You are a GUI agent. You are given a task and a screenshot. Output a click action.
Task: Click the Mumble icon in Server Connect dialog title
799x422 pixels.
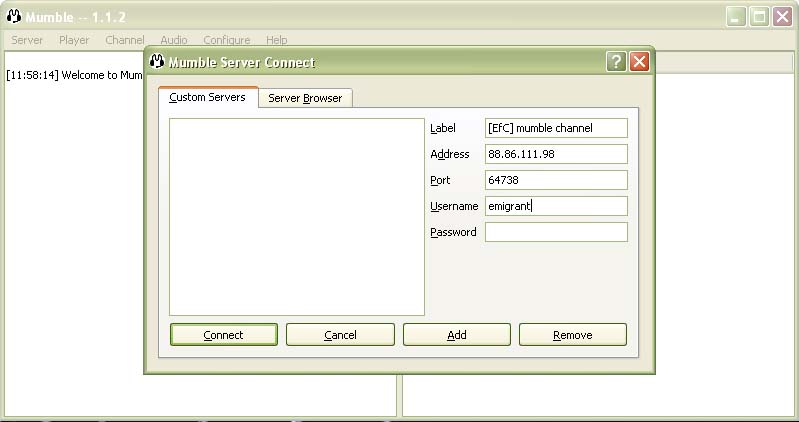(157, 62)
